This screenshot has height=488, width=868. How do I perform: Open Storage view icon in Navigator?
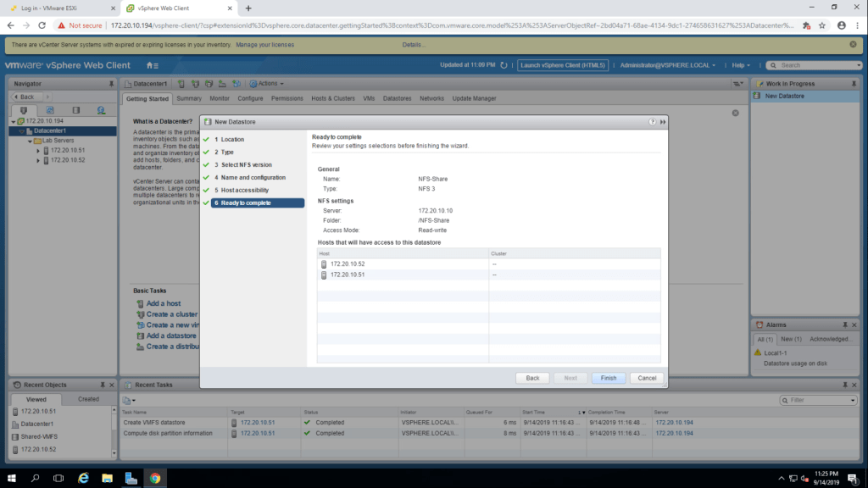[x=75, y=110]
